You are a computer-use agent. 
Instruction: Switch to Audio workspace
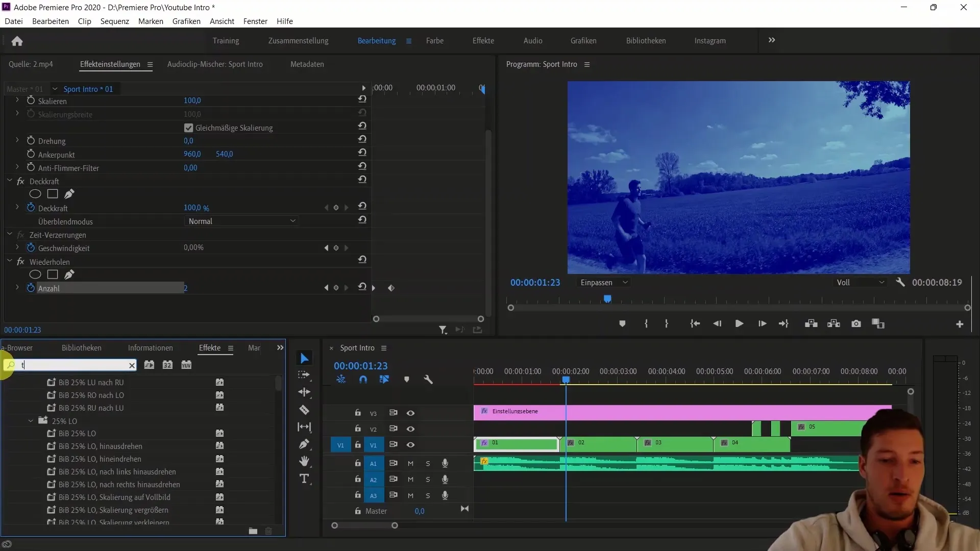coord(532,40)
